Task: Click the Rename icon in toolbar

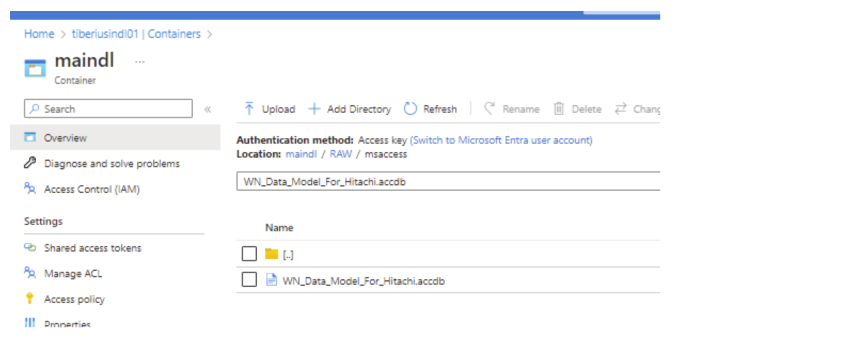Action: 490,108
